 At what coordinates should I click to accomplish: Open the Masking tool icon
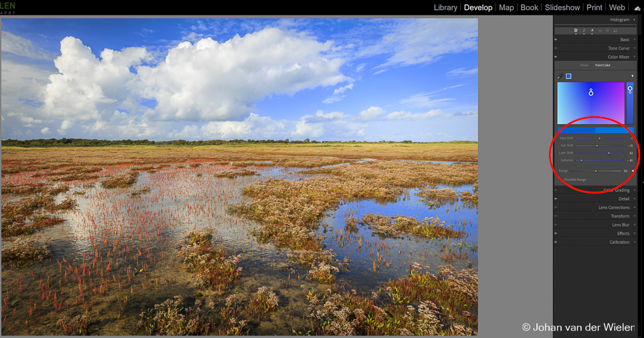click(607, 30)
